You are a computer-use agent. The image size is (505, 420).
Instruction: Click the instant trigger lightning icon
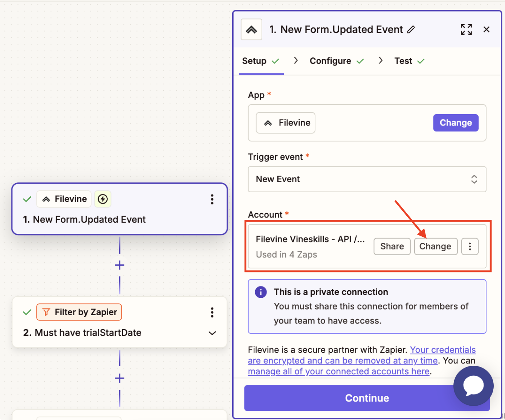click(x=103, y=199)
